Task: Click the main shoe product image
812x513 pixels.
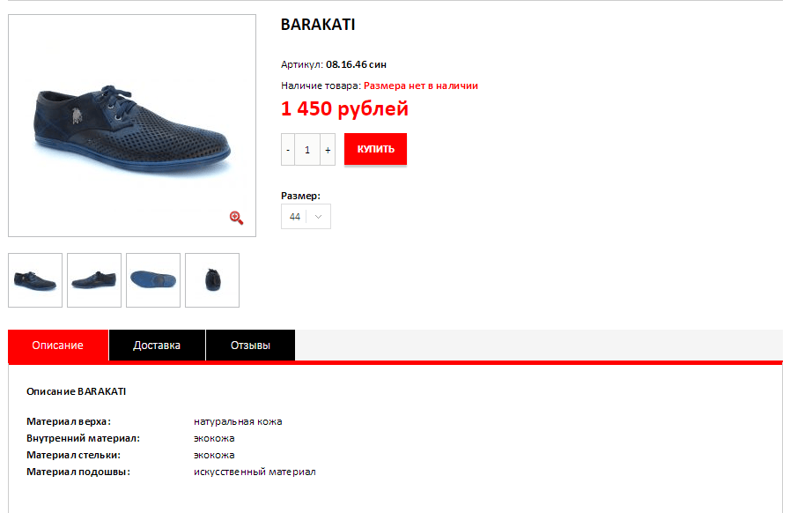Action: [x=132, y=125]
